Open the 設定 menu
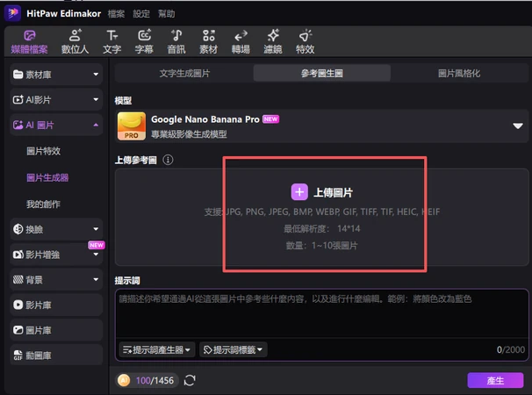 click(x=141, y=14)
